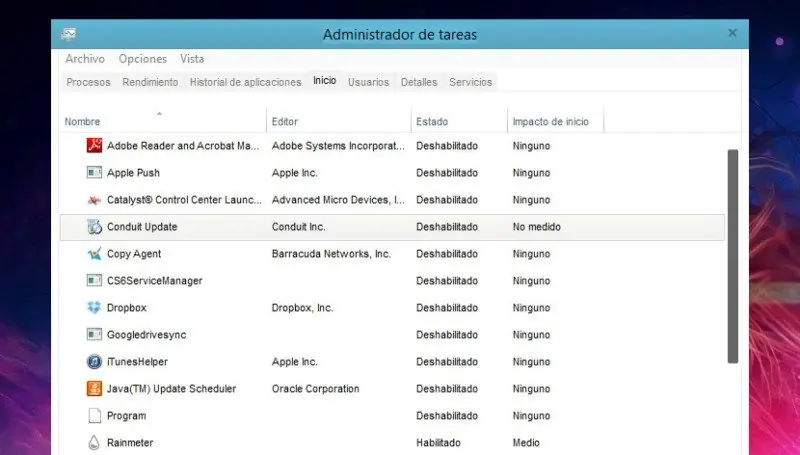Open the Vista menu

pos(192,59)
